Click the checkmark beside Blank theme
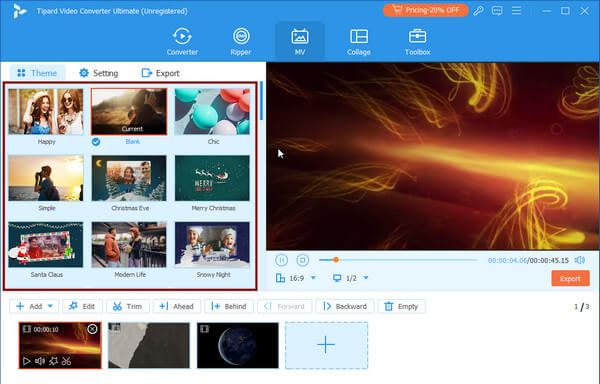The image size is (600, 384). click(96, 142)
